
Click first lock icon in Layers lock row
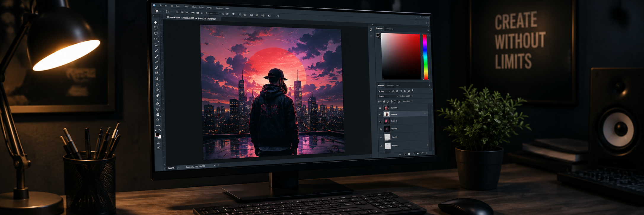point(384,102)
